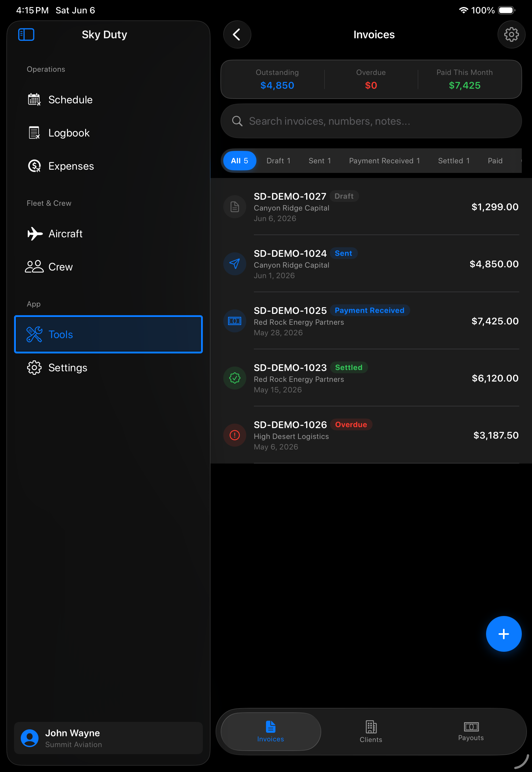532x772 pixels.
Task: Click the Sent status badge
Action: pyautogui.click(x=343, y=253)
